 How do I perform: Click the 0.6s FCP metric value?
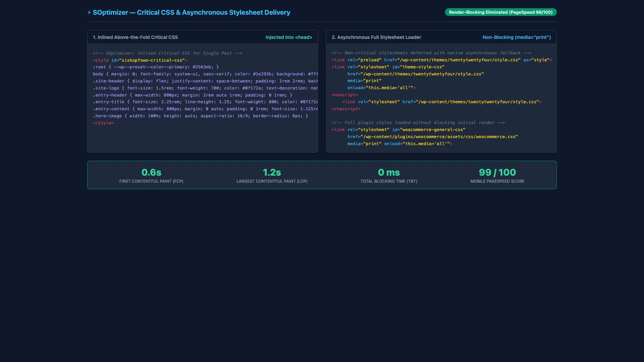tap(151, 172)
